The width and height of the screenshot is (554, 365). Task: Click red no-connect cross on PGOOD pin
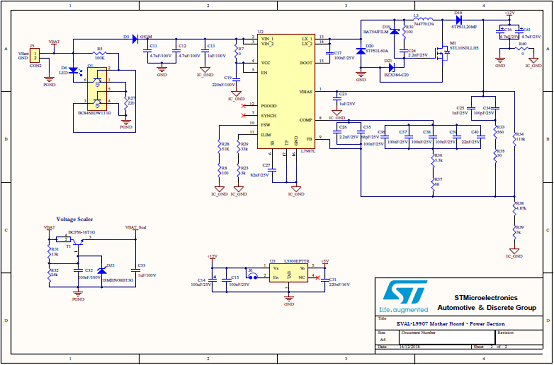tap(243, 106)
